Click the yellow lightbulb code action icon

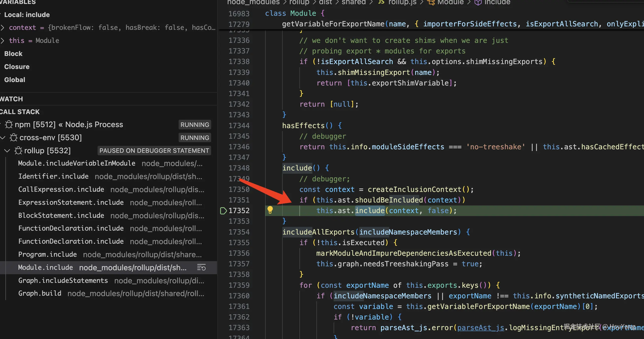(270, 210)
